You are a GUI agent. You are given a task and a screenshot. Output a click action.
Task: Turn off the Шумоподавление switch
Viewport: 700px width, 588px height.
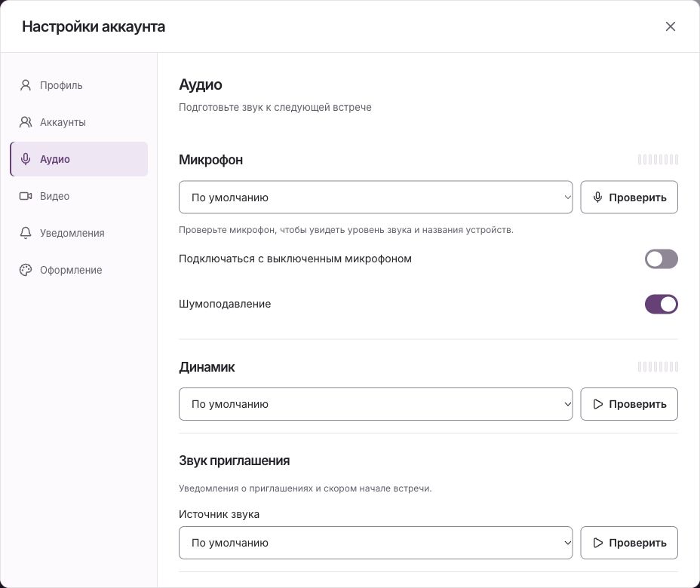pyautogui.click(x=662, y=305)
